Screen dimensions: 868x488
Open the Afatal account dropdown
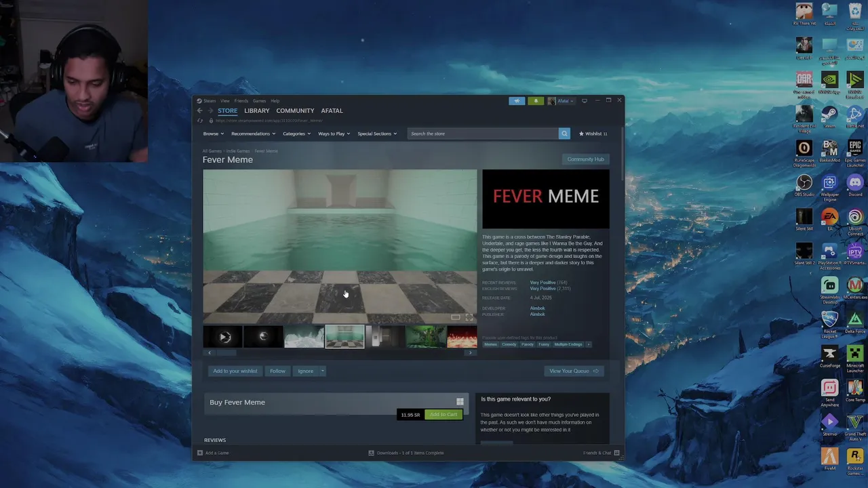pyautogui.click(x=561, y=101)
